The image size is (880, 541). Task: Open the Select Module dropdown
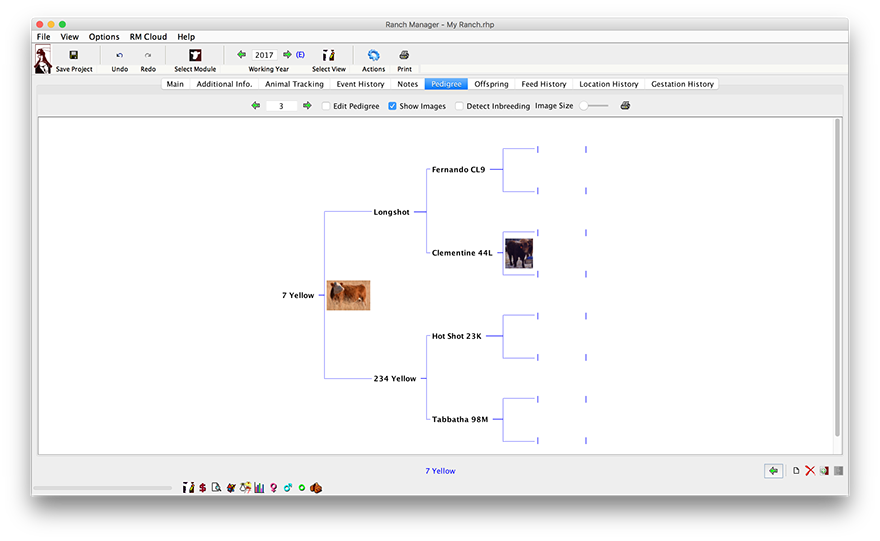(195, 55)
